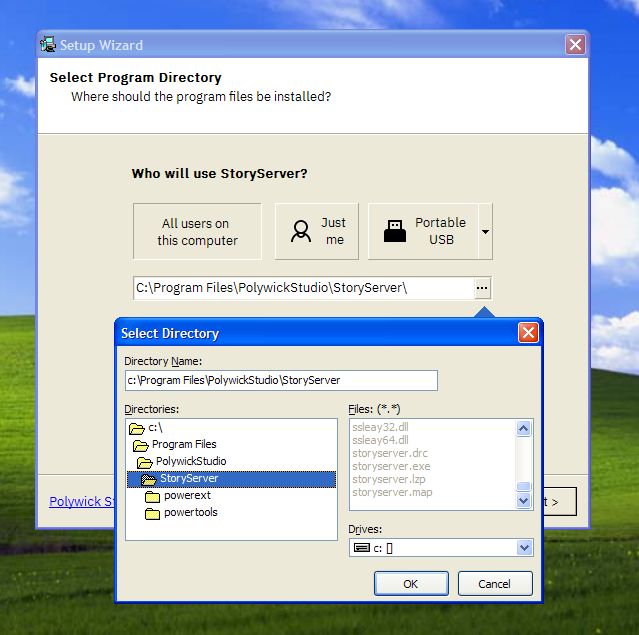Click ssleay32.dll in the Files list
This screenshot has width=639, height=635.
pyautogui.click(x=380, y=427)
